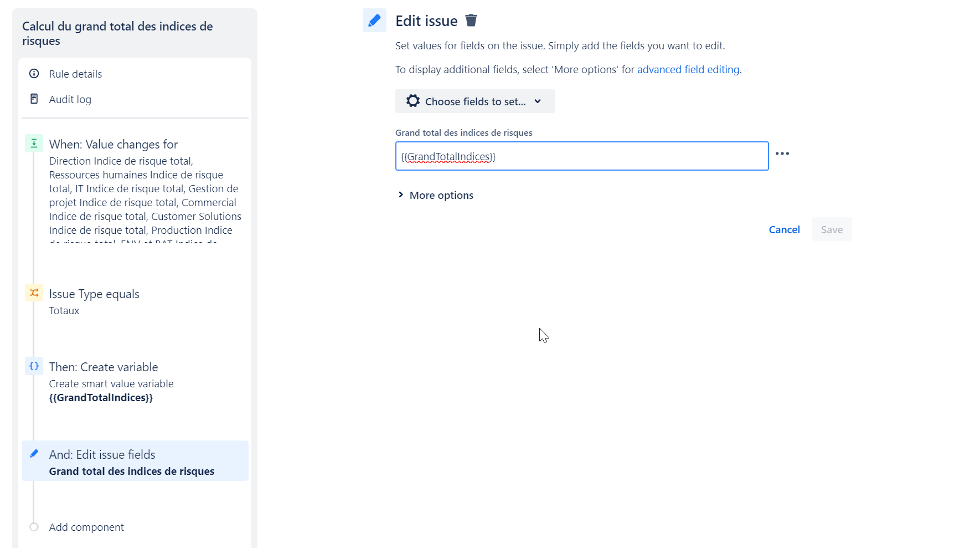Open the three-dots menu beside the field
Viewport: 980px width, 548px height.
pos(782,153)
